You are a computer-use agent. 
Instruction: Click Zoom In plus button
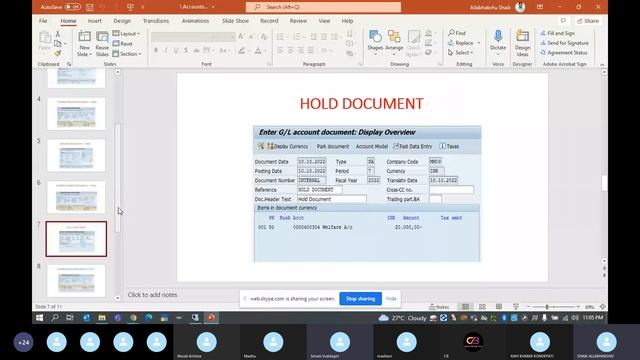tap(578, 307)
